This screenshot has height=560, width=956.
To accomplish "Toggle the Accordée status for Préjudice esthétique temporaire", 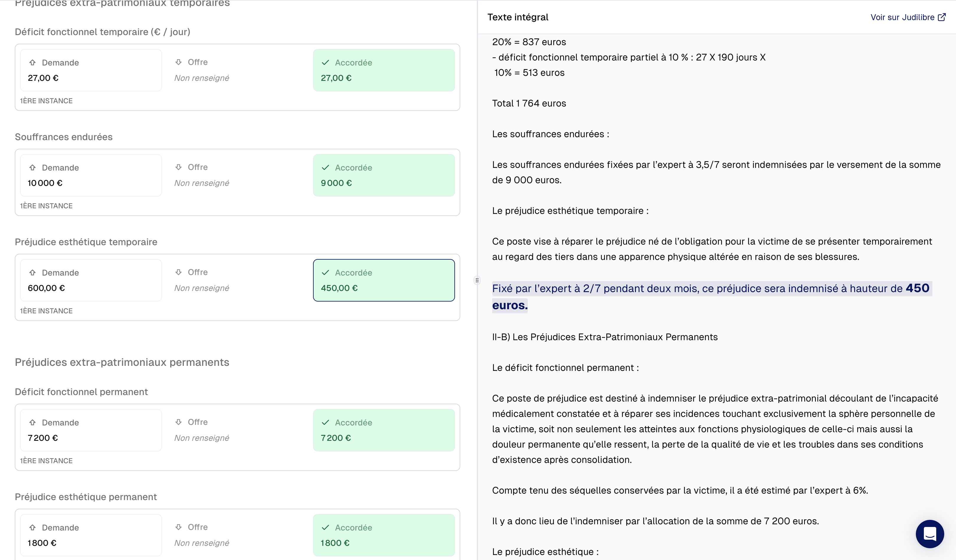I will 384,280.
